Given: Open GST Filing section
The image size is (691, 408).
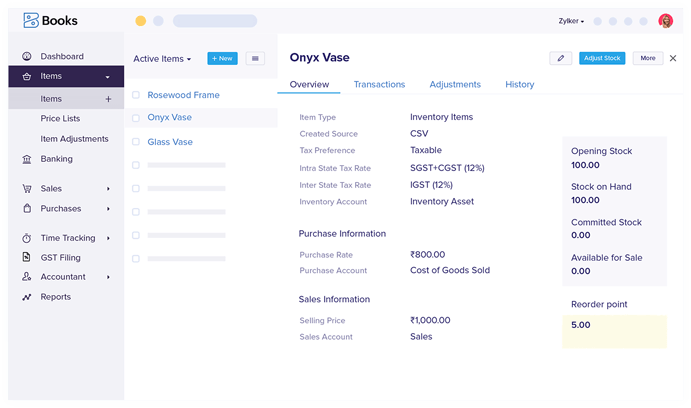Looking at the screenshot, I should (60, 257).
